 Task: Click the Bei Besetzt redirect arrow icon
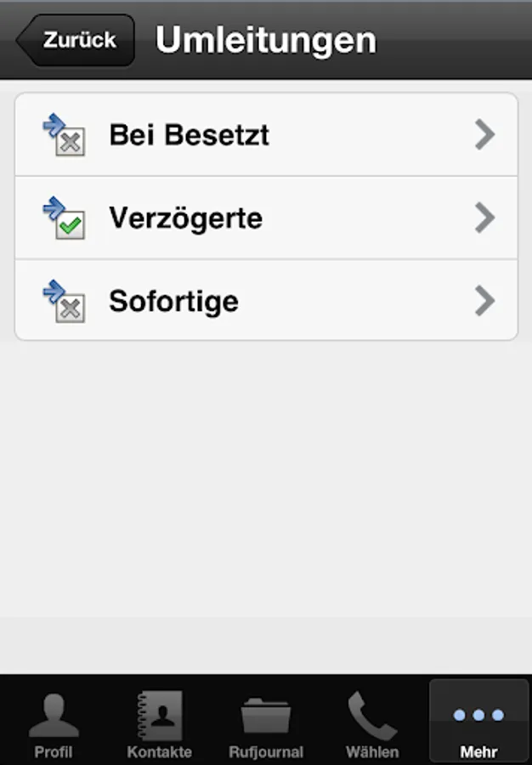tap(54, 124)
